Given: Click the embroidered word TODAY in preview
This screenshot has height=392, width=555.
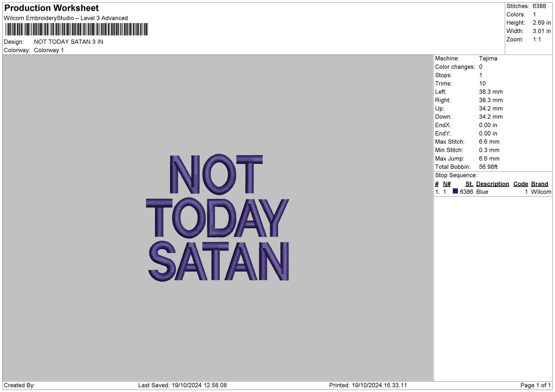Looking at the screenshot, I should click(x=217, y=218).
